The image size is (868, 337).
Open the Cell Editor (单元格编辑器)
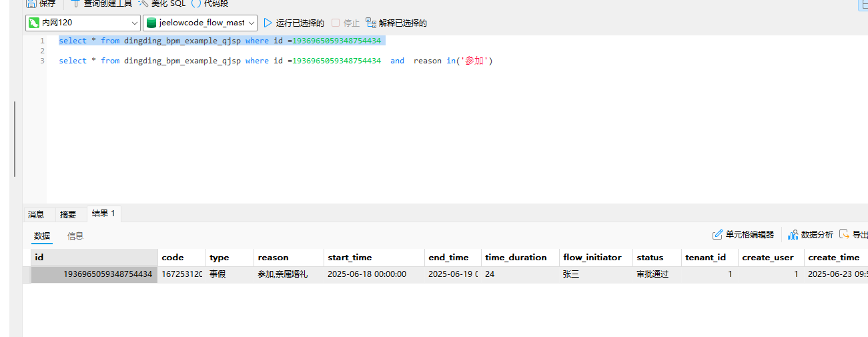point(743,234)
